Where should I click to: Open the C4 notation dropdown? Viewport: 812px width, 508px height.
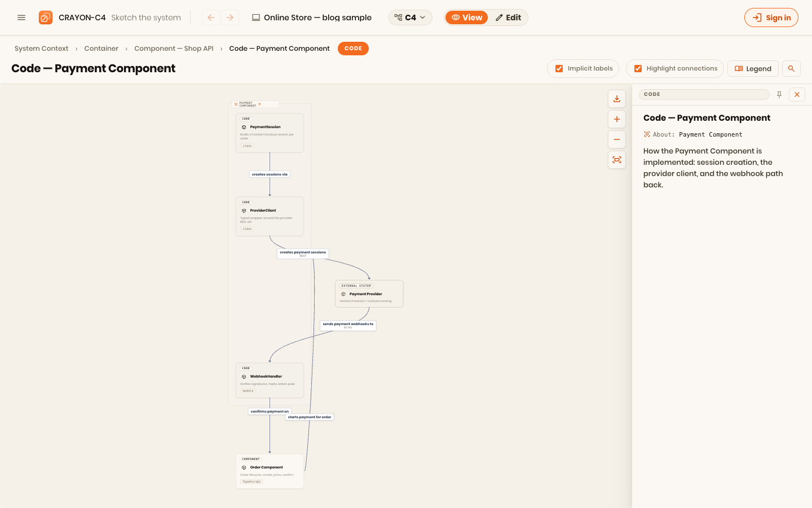[411, 17]
